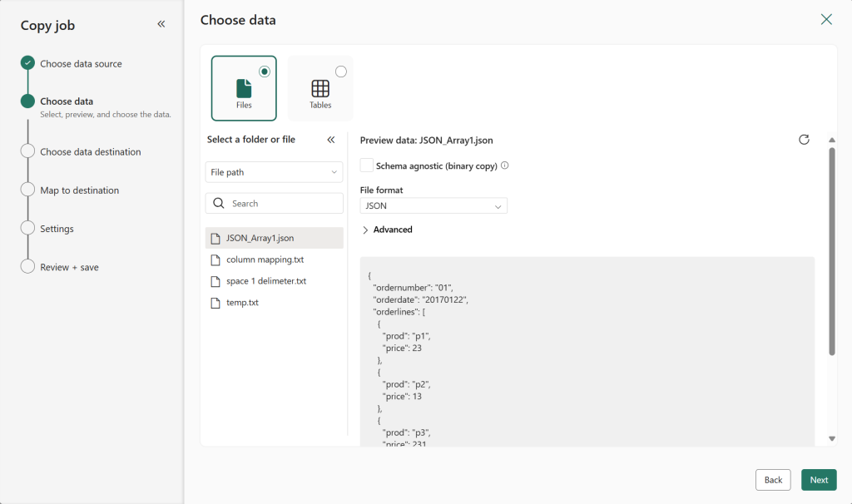Click the Back button
This screenshot has width=852, height=504.
pyautogui.click(x=772, y=480)
